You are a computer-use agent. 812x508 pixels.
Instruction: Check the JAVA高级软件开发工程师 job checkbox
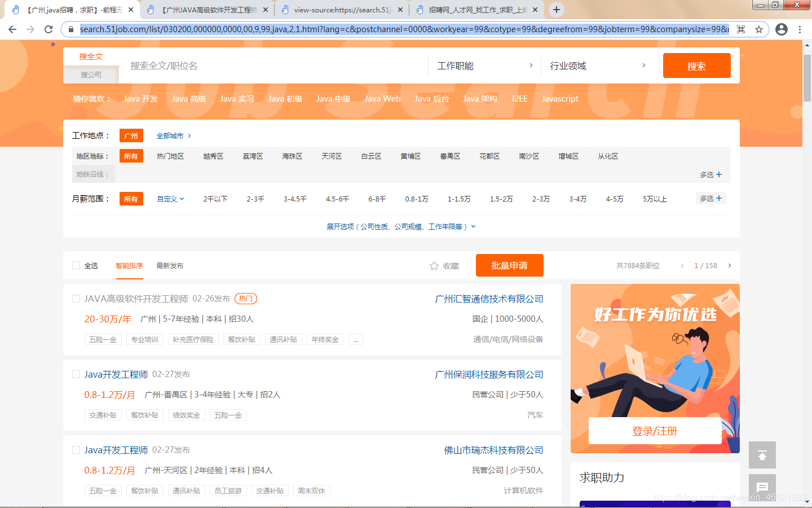(x=76, y=299)
